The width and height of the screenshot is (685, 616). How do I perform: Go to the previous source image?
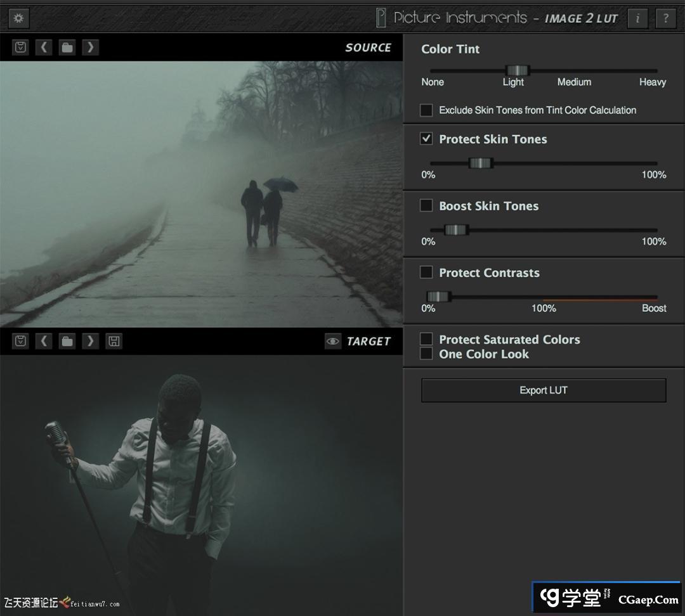(x=44, y=48)
